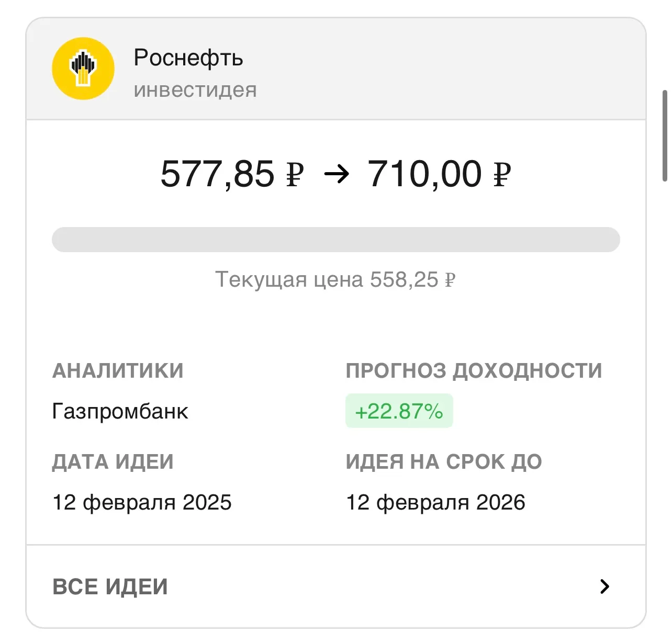Click the АНАЛИТИКИ heading
This screenshot has width=672, height=644.
(x=118, y=371)
